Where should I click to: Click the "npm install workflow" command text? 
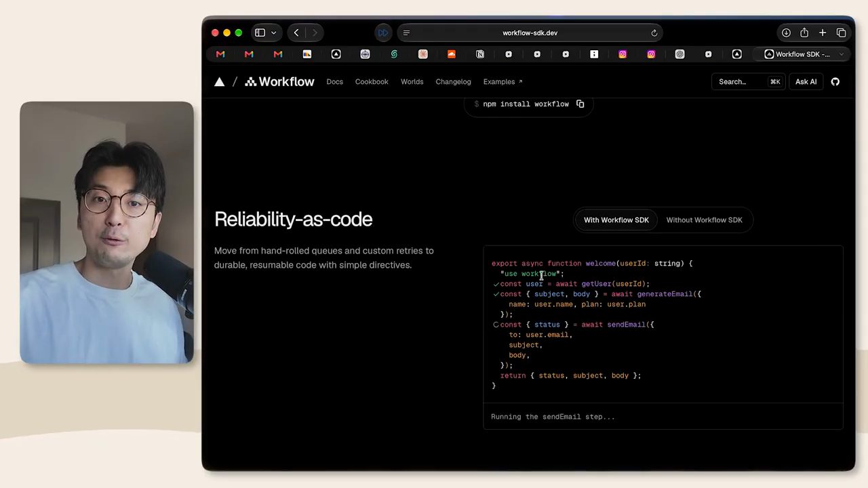point(526,104)
